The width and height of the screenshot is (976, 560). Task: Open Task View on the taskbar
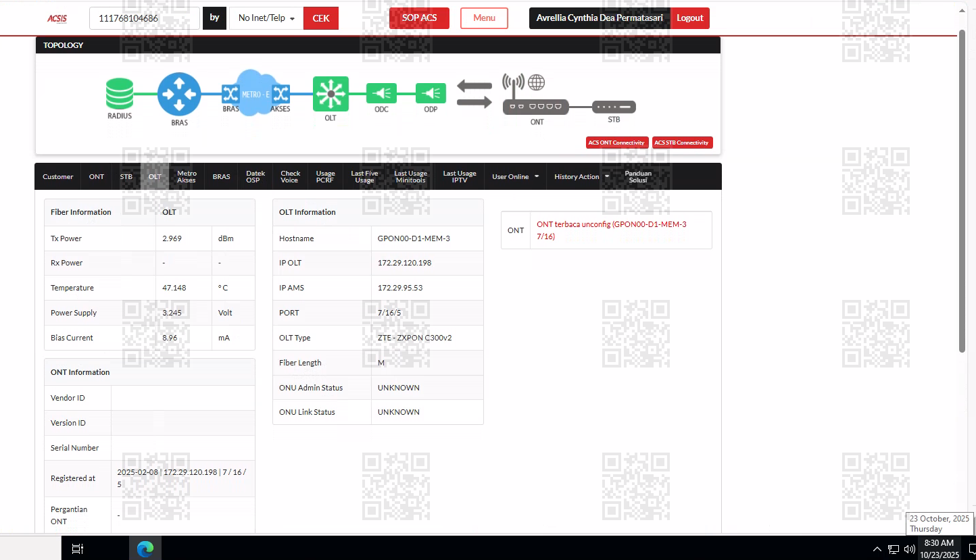[78, 549]
